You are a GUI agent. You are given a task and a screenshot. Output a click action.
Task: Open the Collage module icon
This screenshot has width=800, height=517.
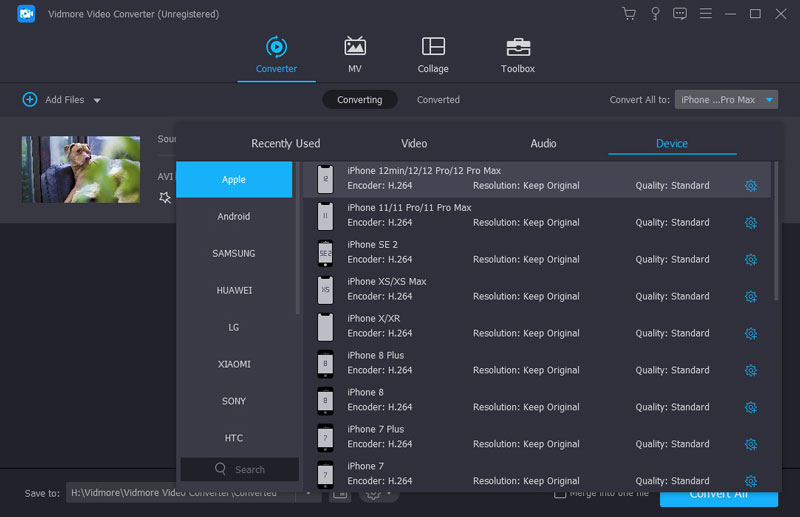pyautogui.click(x=433, y=47)
